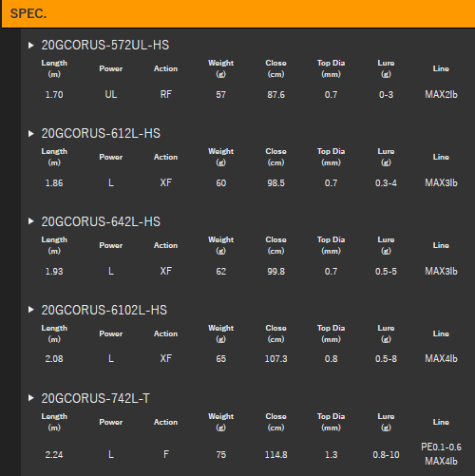Open the 20GCORUS-6102L-HS model heading
Viewport: 475px width, 476px height.
(x=104, y=310)
